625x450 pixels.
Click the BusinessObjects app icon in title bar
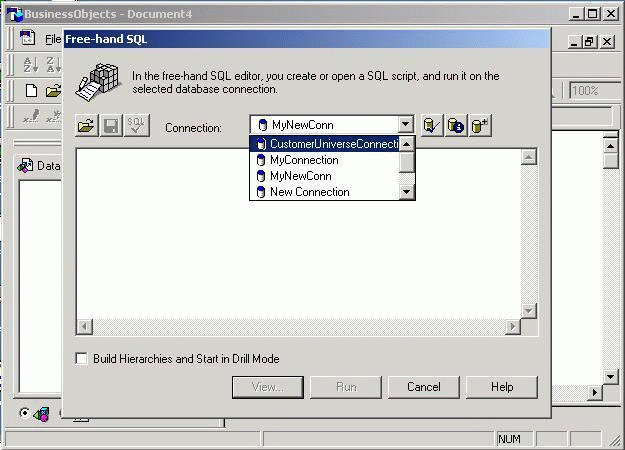(15, 14)
